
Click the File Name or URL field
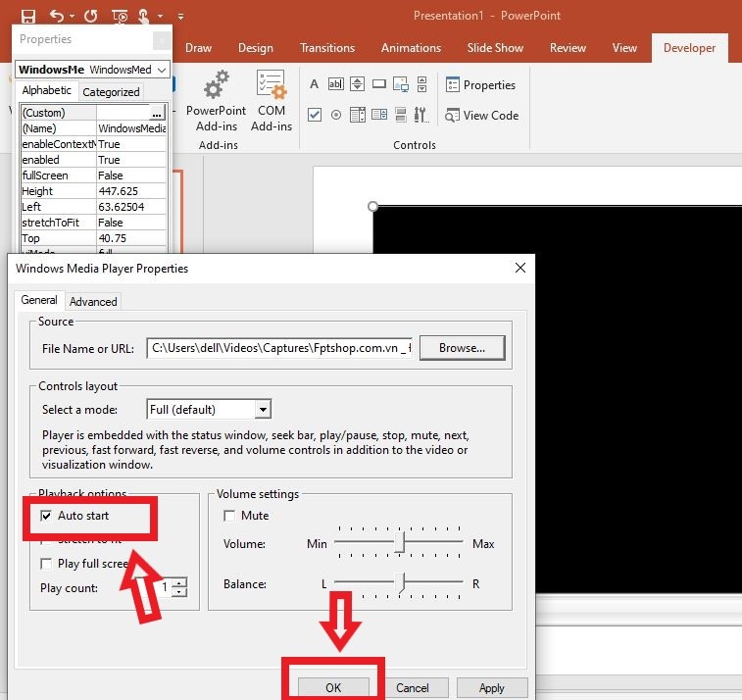(279, 348)
